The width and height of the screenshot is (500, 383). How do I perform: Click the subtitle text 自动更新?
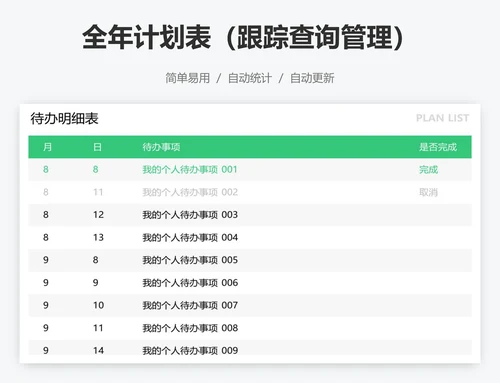(x=312, y=78)
